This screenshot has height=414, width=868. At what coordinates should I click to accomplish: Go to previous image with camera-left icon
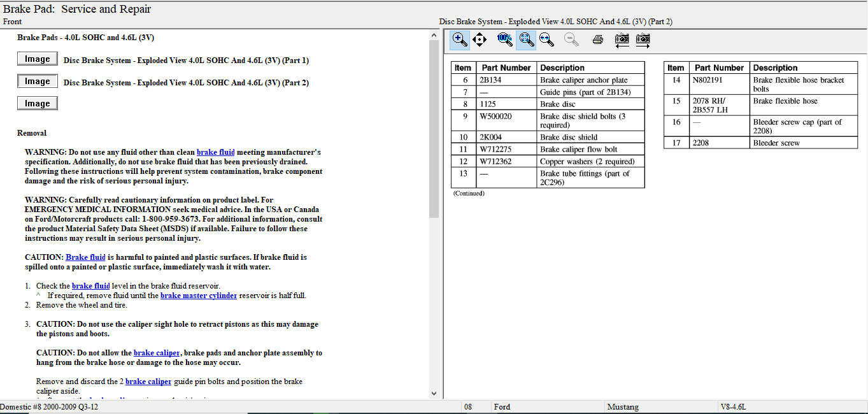point(622,40)
